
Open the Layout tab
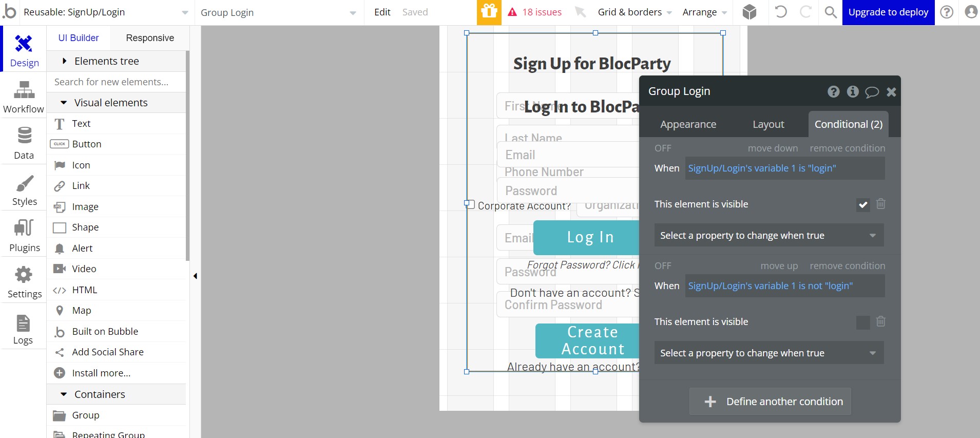coord(768,124)
